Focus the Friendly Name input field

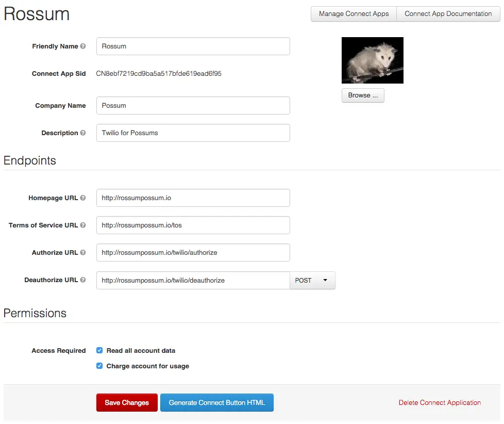193,46
